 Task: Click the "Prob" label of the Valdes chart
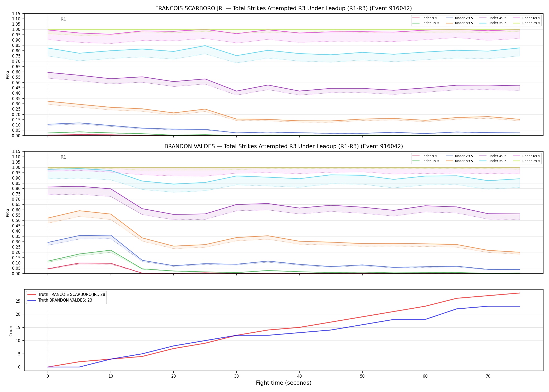pos(8,213)
